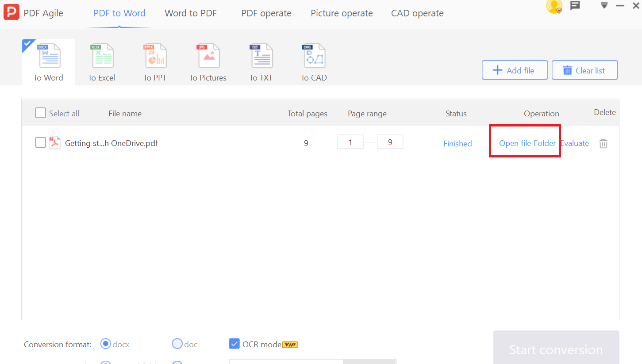Open the output Folder link
The image size is (642, 364).
545,143
